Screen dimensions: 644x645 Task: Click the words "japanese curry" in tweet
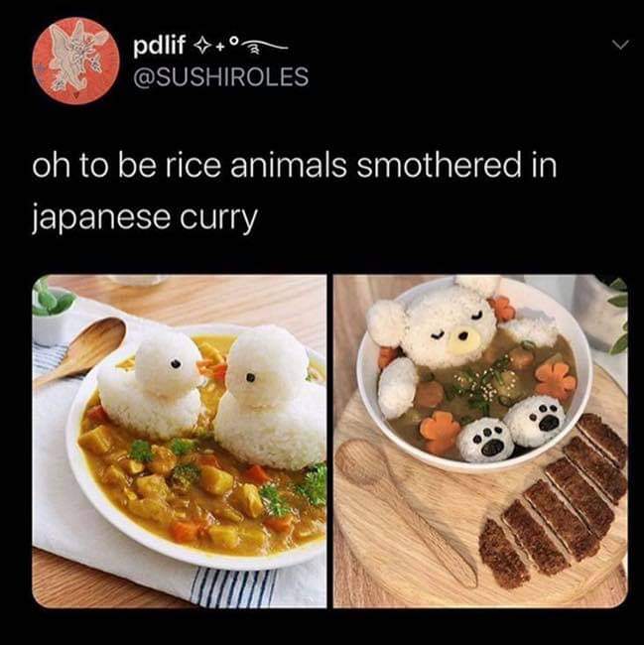pyautogui.click(x=145, y=218)
